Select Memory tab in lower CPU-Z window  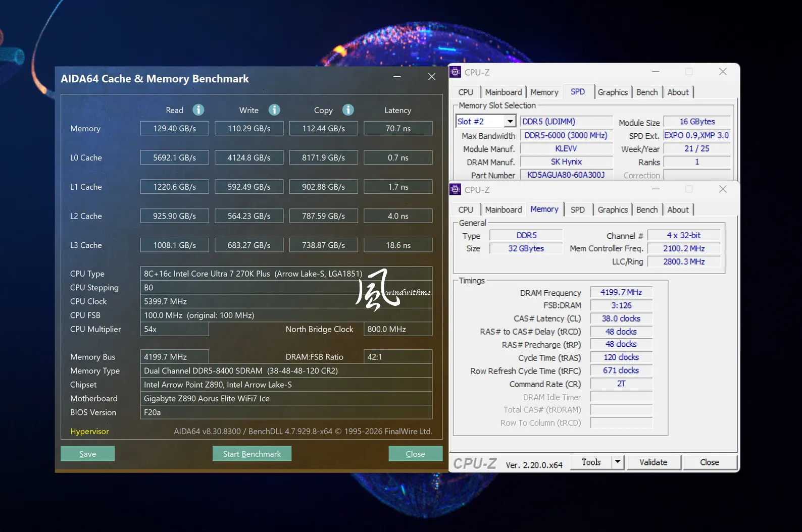(x=544, y=209)
